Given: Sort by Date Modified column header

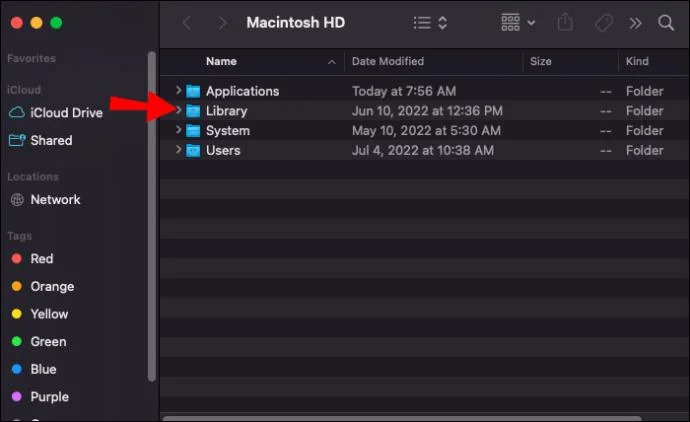Looking at the screenshot, I should pyautogui.click(x=388, y=61).
